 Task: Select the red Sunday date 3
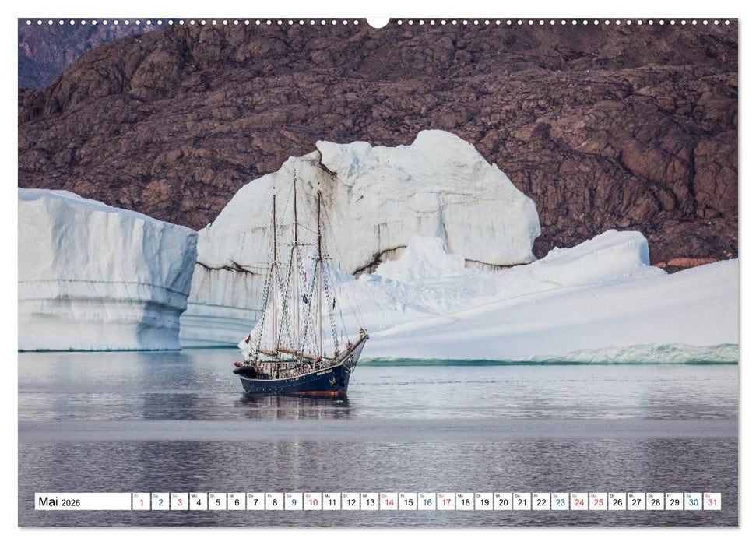[180, 503]
